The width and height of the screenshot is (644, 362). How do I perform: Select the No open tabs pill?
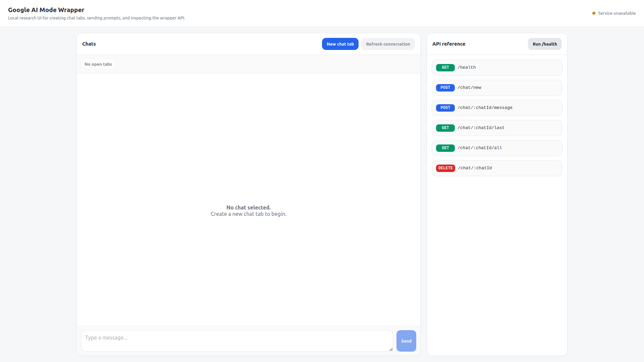tap(98, 64)
